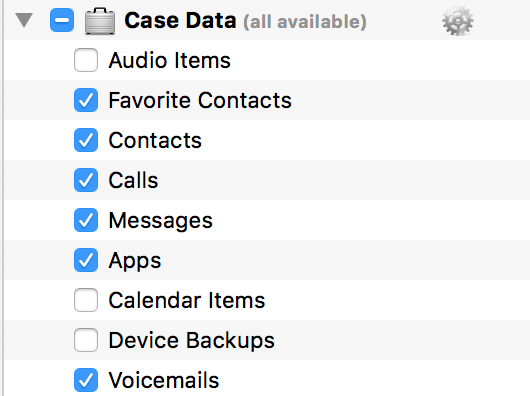Click the gear settings icon for Case Data

coord(458,21)
